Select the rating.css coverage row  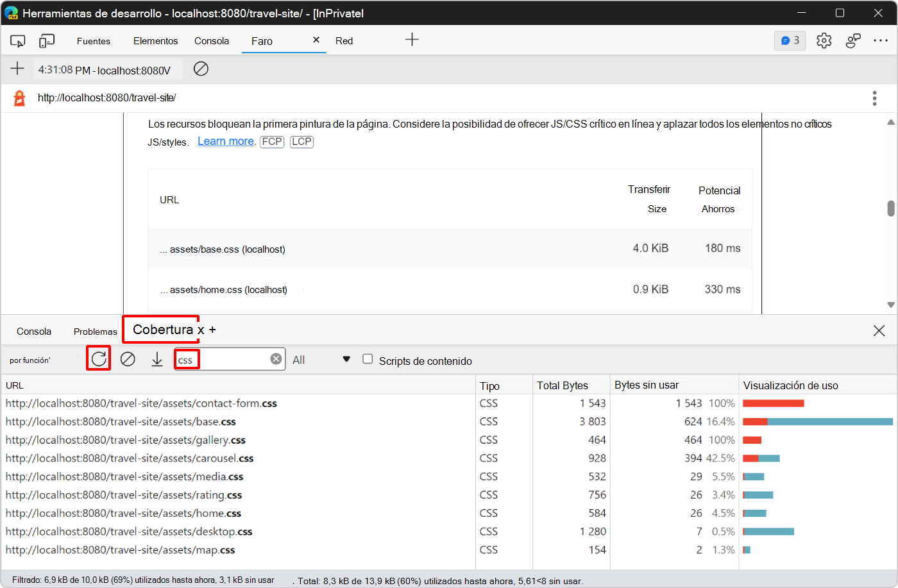coord(449,495)
